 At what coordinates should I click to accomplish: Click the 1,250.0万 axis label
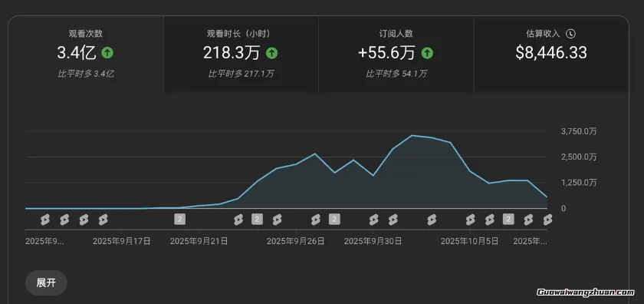pyautogui.click(x=579, y=183)
